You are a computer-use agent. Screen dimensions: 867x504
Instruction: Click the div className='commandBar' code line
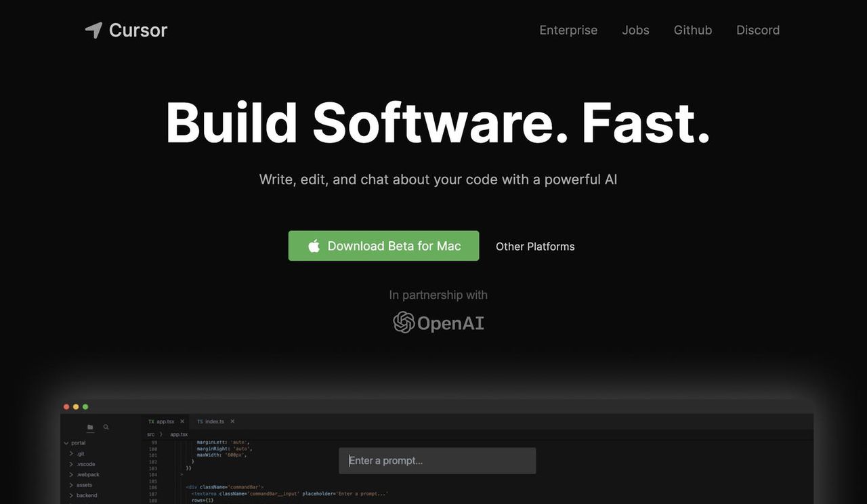(224, 488)
